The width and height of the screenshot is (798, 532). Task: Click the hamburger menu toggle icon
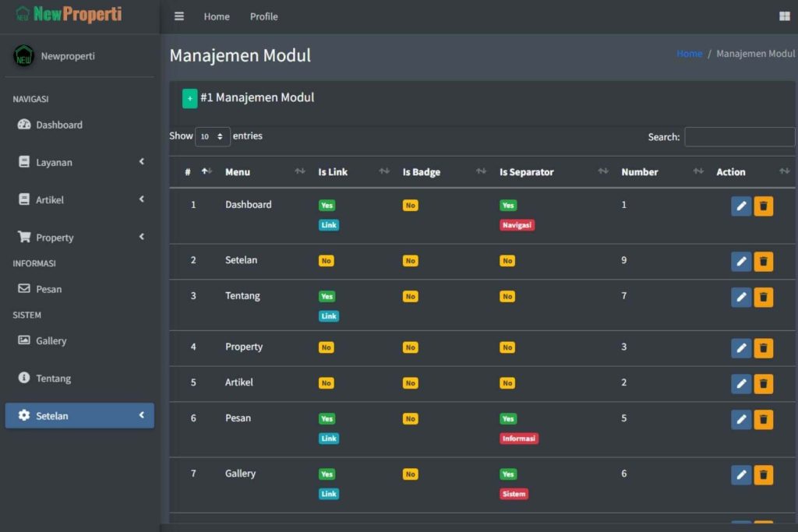click(x=179, y=16)
